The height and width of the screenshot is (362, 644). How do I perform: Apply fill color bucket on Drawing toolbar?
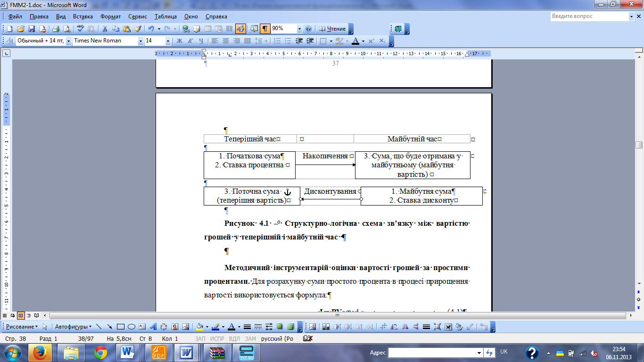(x=200, y=326)
